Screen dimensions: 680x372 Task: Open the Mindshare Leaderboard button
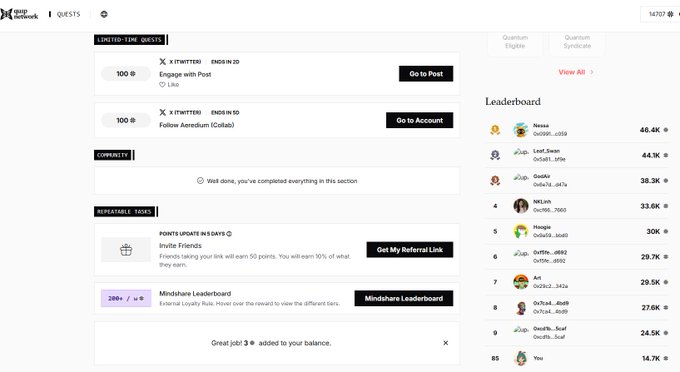pos(403,298)
